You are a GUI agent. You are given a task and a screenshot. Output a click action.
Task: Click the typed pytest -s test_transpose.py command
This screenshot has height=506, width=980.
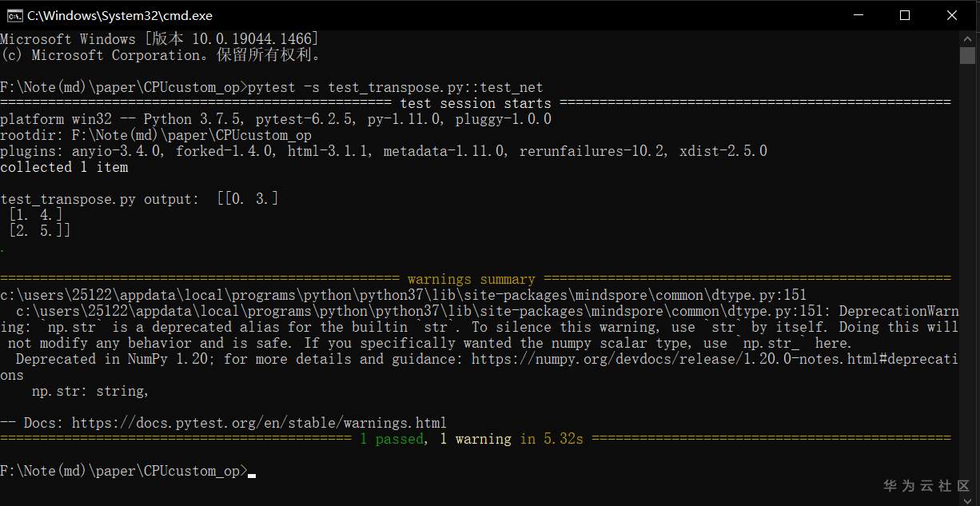(396, 87)
